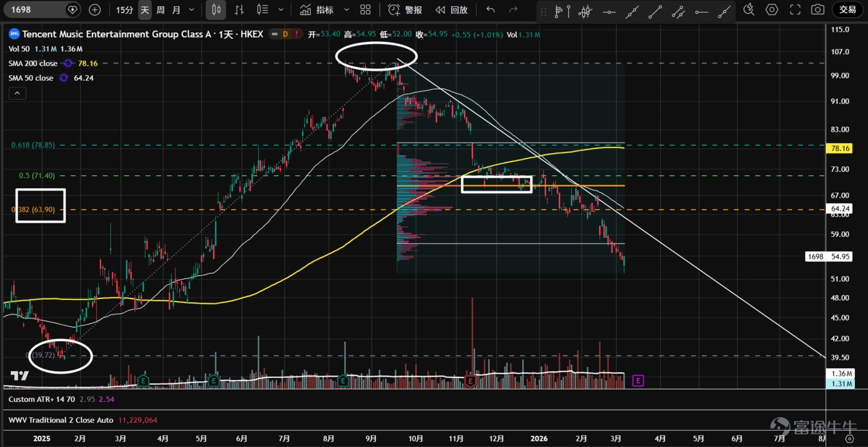Image resolution: width=868 pixels, height=447 pixels.
Task: Select the extended line drawing tool
Action: tap(632, 11)
